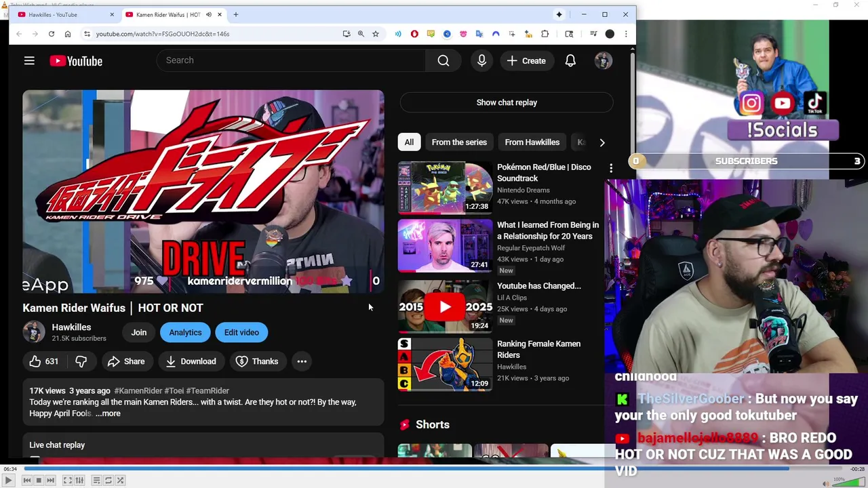This screenshot has height=488, width=868.
Task: Click the Edit video button
Action: click(x=241, y=333)
